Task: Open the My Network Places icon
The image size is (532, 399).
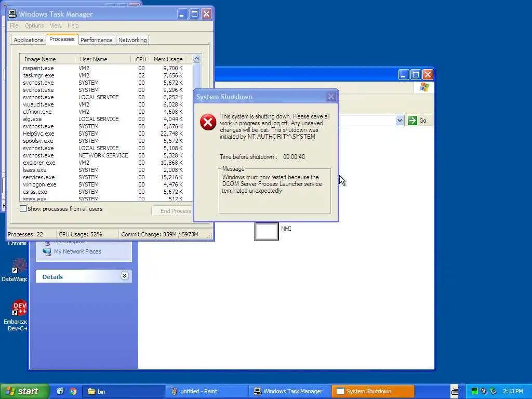Action: point(47,251)
